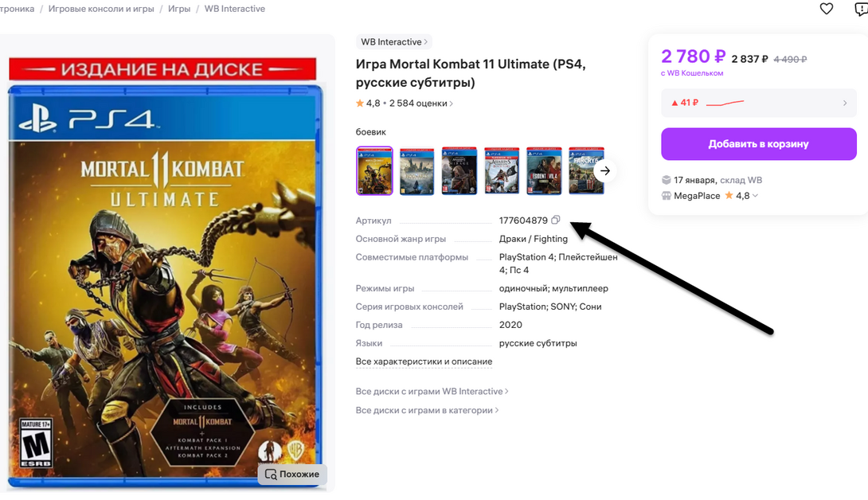Open similar items via Похожие button
This screenshot has height=500, width=868.
(x=292, y=474)
